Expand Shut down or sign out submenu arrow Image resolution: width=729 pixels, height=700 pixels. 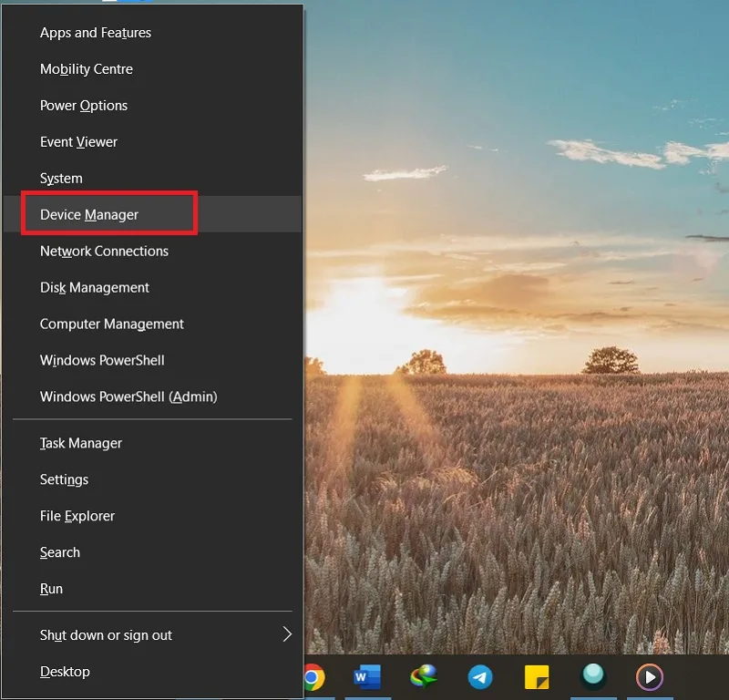[287, 634]
